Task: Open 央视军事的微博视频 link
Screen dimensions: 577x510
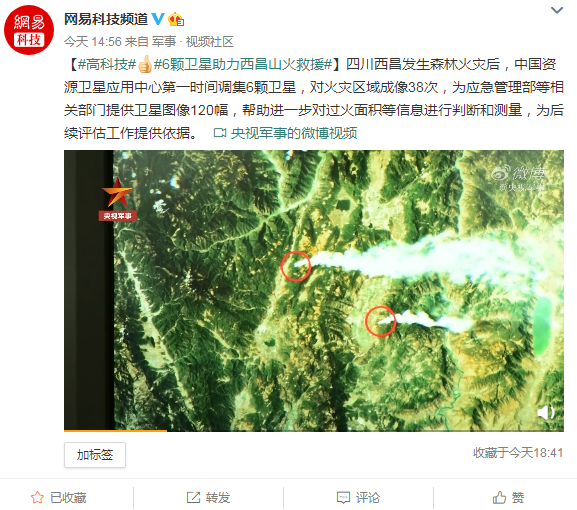Action: pos(294,133)
